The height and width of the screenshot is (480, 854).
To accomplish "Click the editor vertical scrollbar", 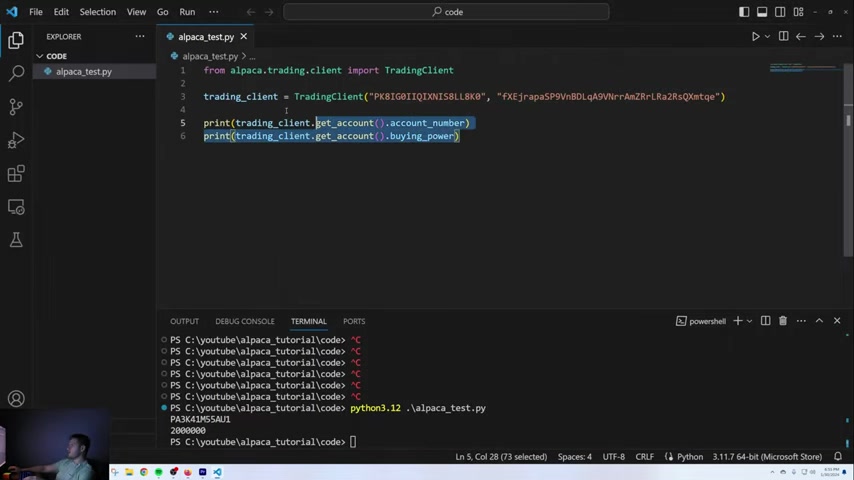I will [x=848, y=161].
